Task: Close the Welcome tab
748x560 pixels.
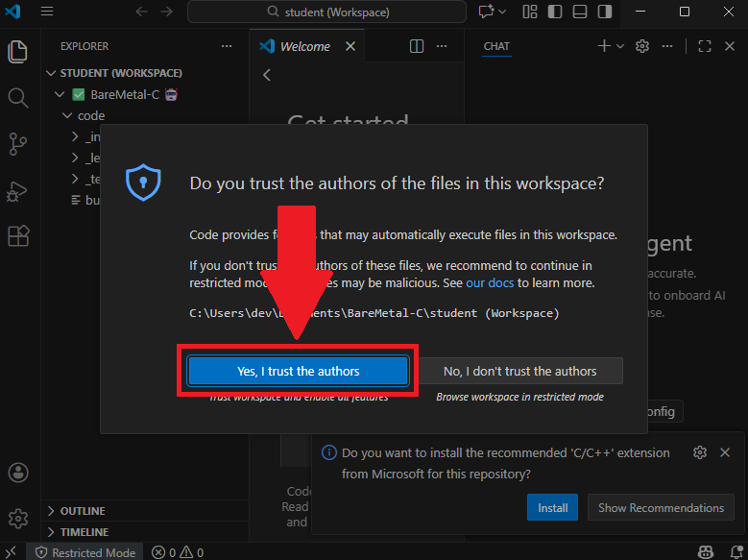Action: click(350, 46)
